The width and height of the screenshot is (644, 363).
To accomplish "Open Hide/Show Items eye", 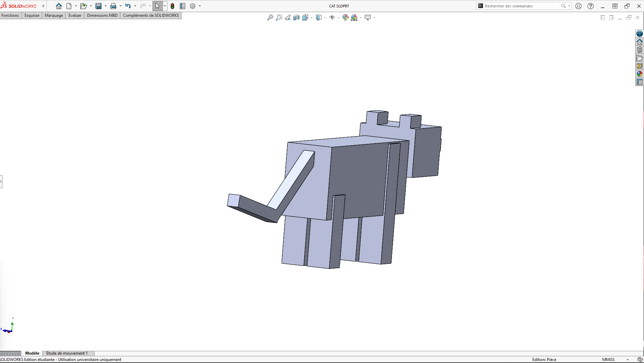I will [332, 17].
